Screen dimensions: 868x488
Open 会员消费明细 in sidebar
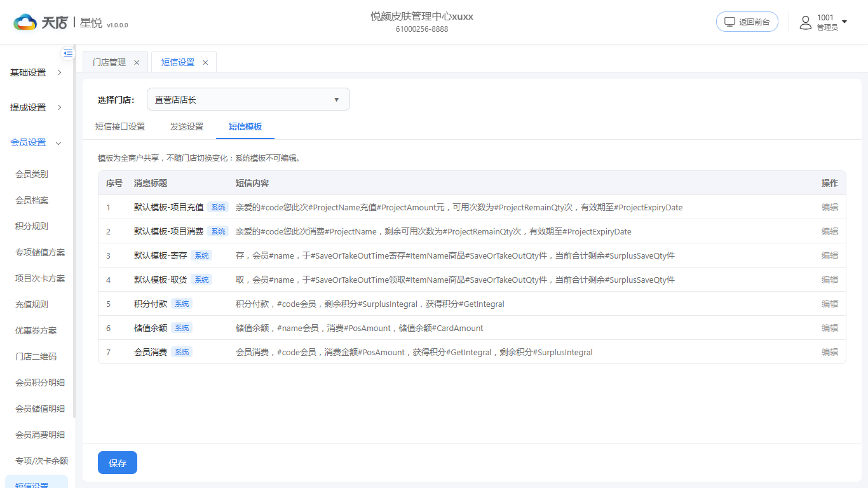[x=40, y=435]
